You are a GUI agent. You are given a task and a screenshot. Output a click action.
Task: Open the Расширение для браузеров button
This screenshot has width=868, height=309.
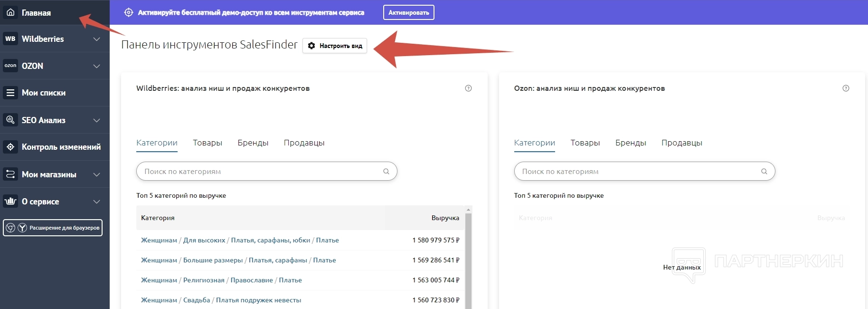pyautogui.click(x=53, y=228)
